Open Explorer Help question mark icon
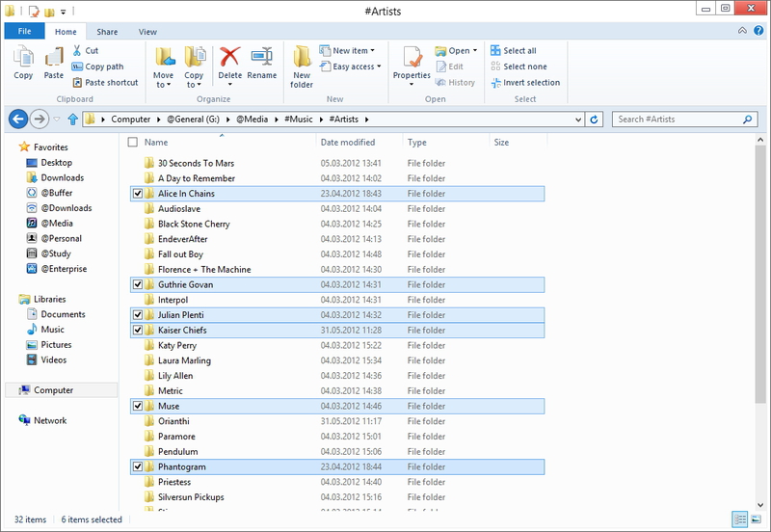 pos(758,31)
